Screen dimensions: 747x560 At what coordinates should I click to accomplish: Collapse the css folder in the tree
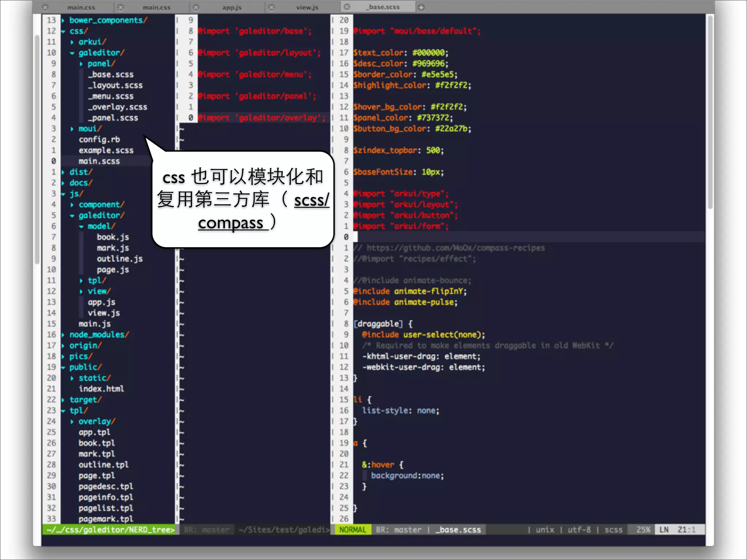tap(63, 31)
